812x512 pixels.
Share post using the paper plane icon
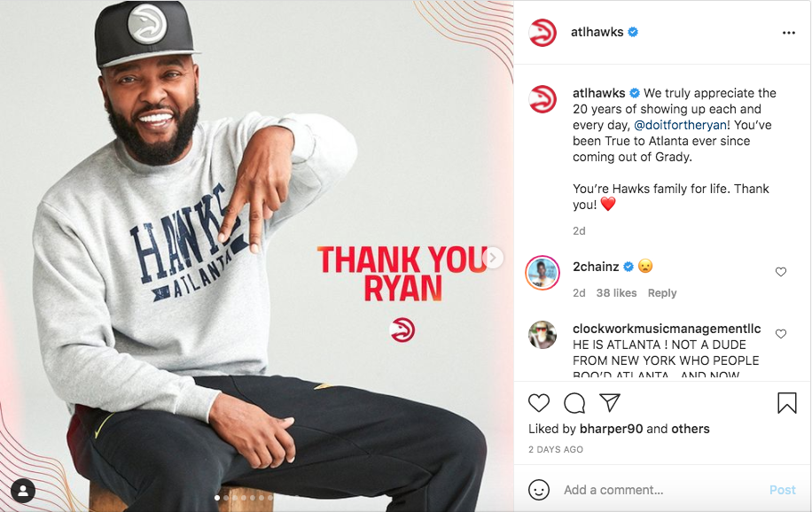click(610, 402)
